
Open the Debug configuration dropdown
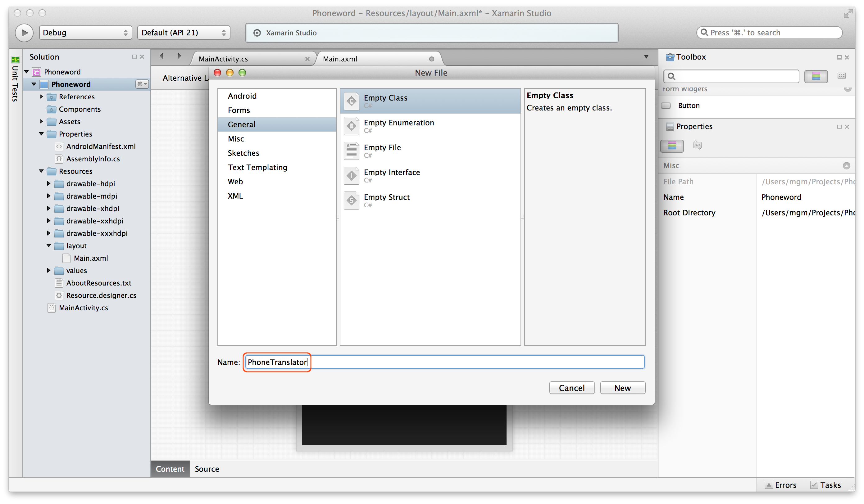pos(85,33)
